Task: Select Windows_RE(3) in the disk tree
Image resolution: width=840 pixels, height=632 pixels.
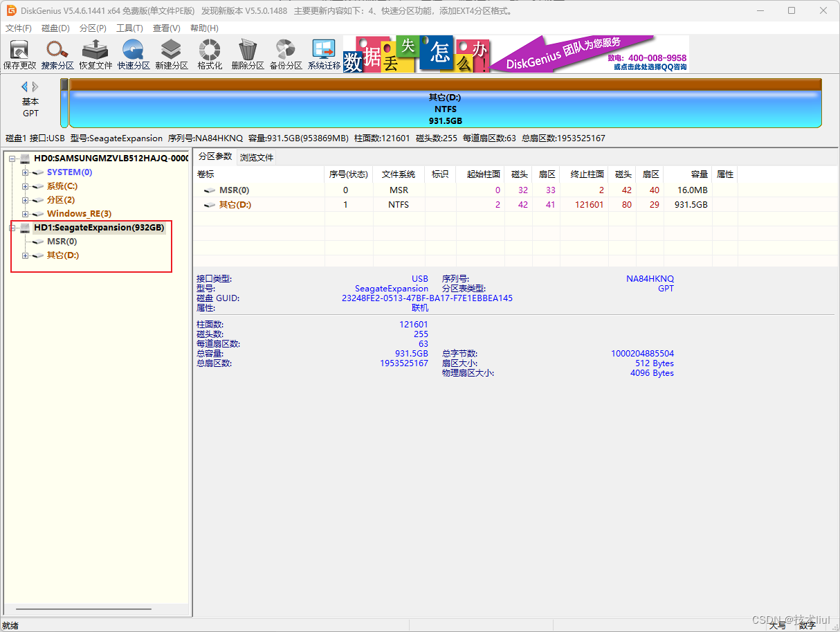Action: point(79,214)
